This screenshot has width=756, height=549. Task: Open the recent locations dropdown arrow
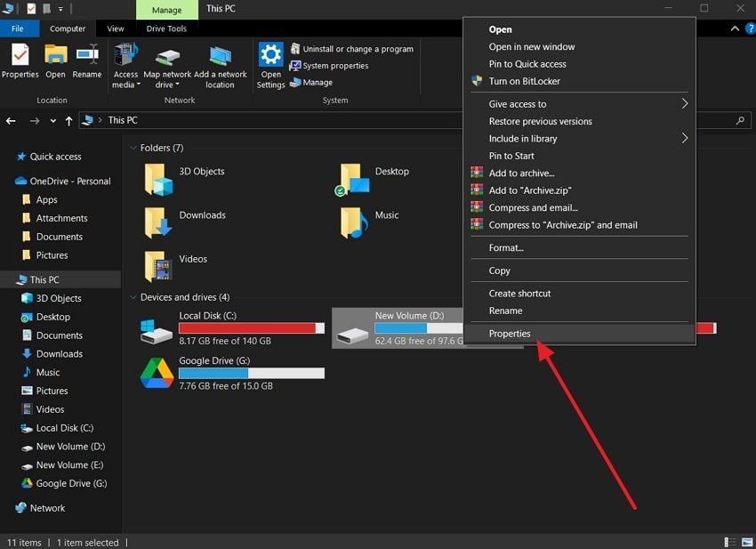pos(53,121)
